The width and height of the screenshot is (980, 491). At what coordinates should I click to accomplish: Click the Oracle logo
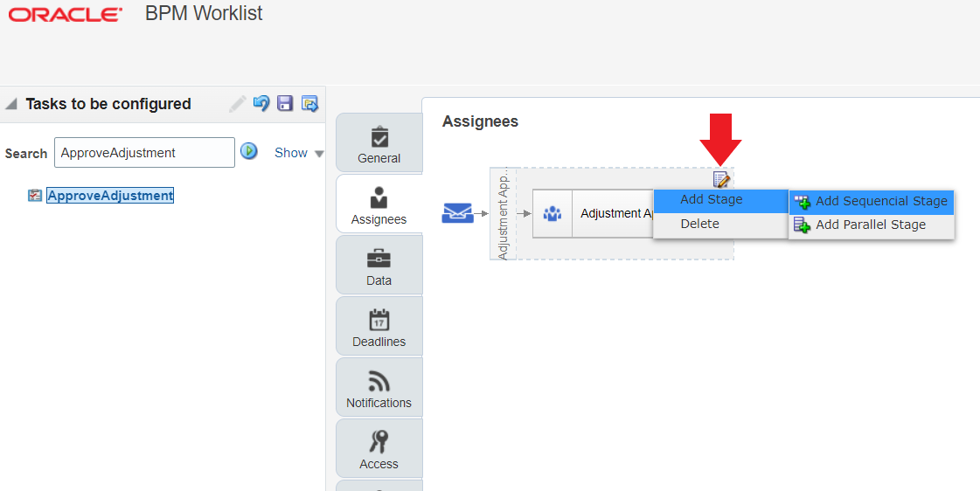point(65,15)
